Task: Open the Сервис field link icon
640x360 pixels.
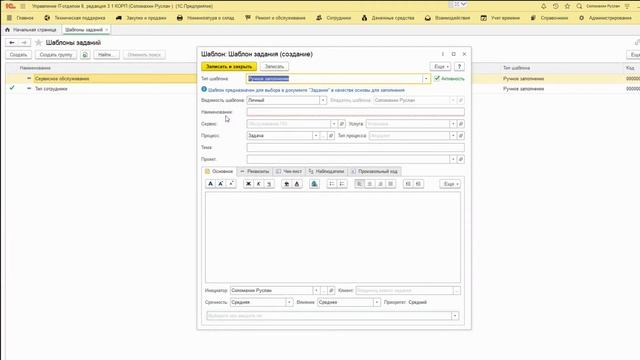Action: (342, 124)
